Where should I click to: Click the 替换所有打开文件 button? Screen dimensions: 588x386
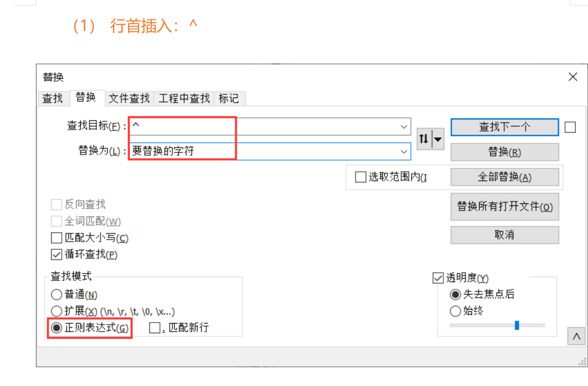click(504, 207)
